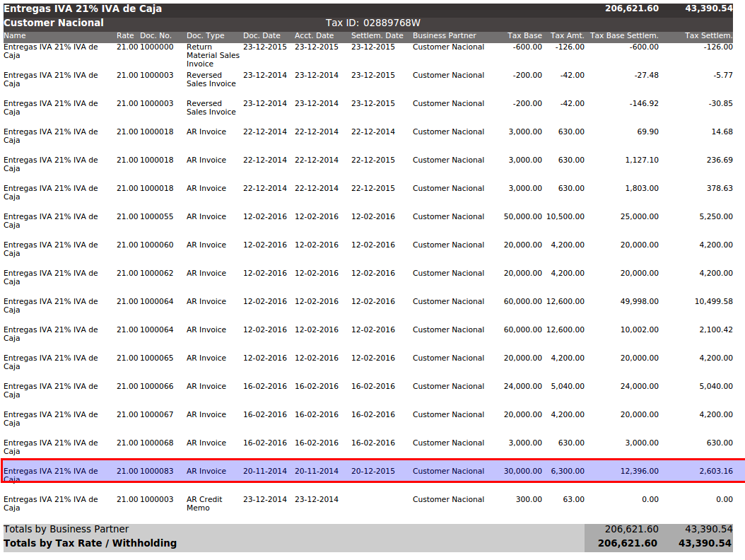Click the Totals by Tax Rate / Withholding label
The image size is (745, 560).
pos(90,544)
